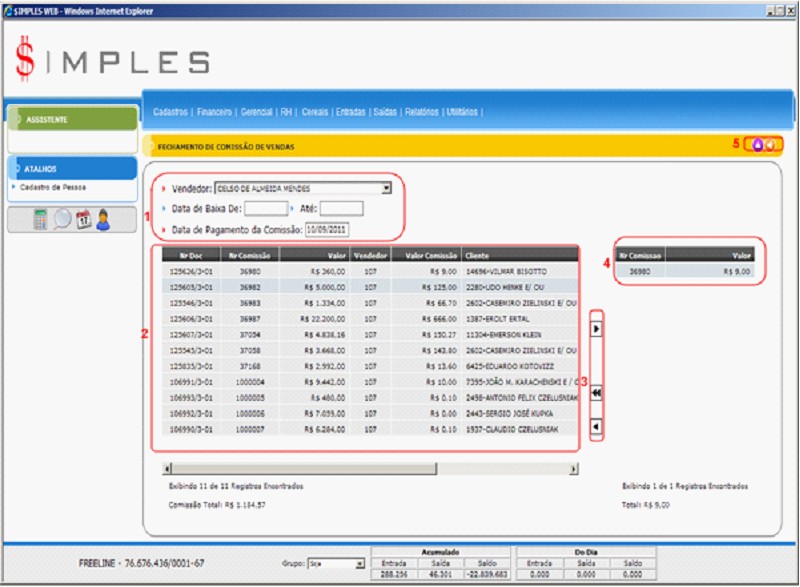Click the 'Exibindo 11 de 11' record count text
800x587 pixels.
tap(236, 486)
